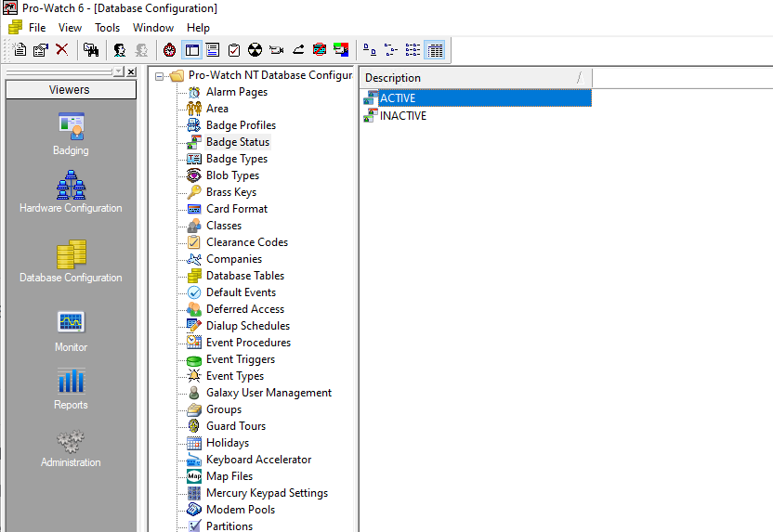Click the red X delete toolbar icon
This screenshot has height=532, width=773.
point(61,50)
